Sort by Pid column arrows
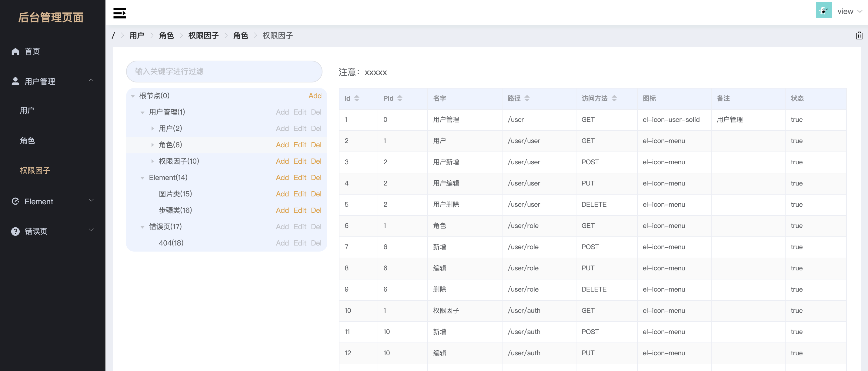This screenshot has height=371, width=868. (400, 98)
